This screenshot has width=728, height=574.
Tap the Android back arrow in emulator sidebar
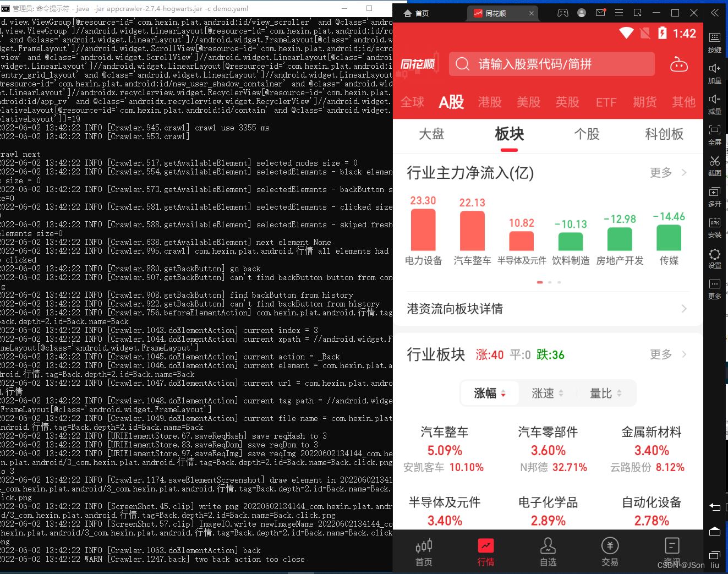coord(714,507)
